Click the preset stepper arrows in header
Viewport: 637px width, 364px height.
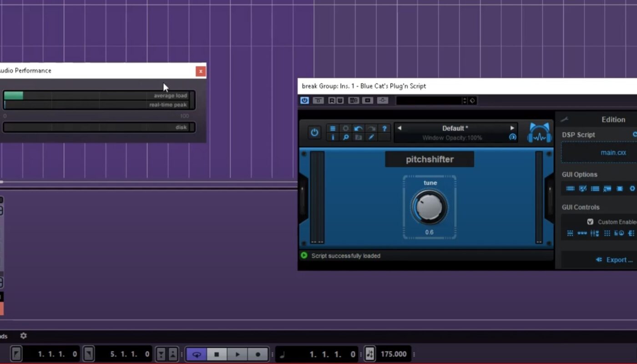(x=465, y=101)
